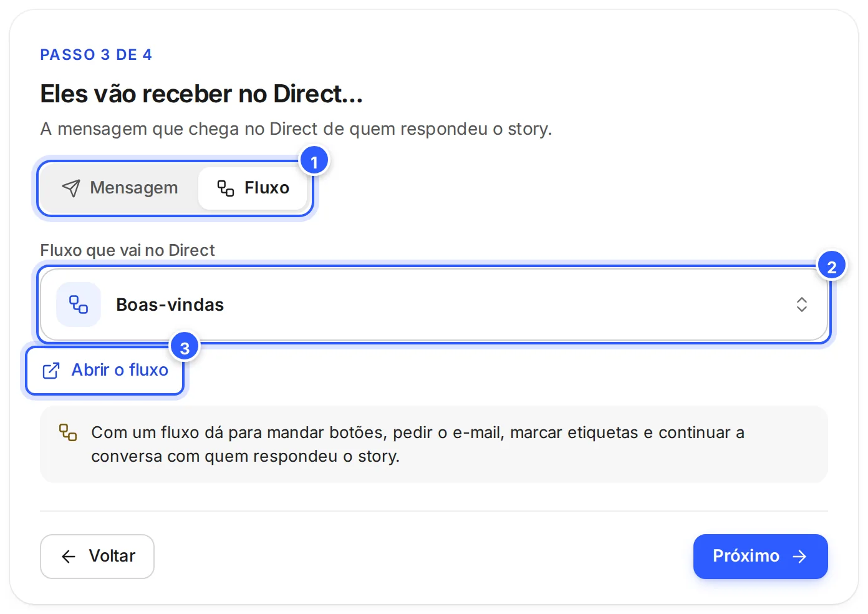
Task: Click the up-down chevron in the flow selector
Action: 802,305
